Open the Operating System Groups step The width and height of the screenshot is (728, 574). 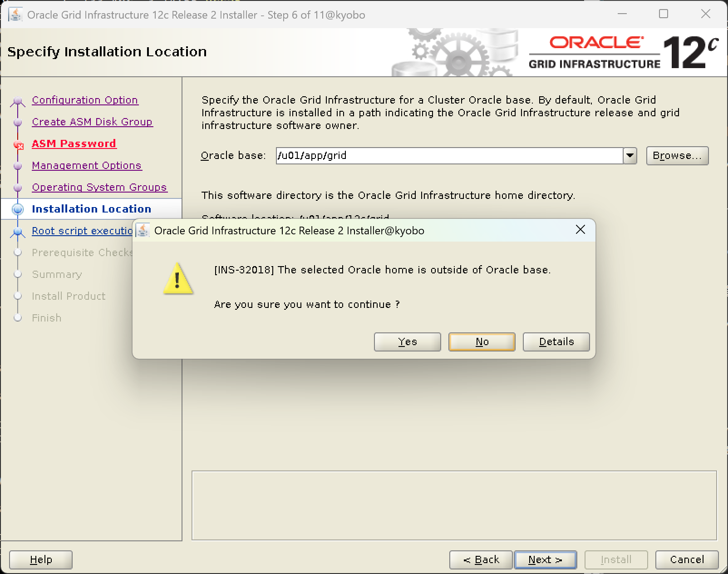[x=99, y=187]
